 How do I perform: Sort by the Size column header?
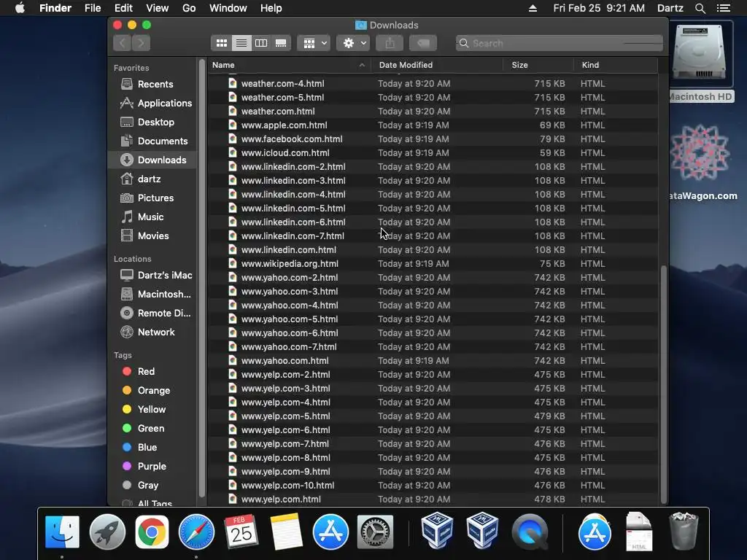pos(538,65)
